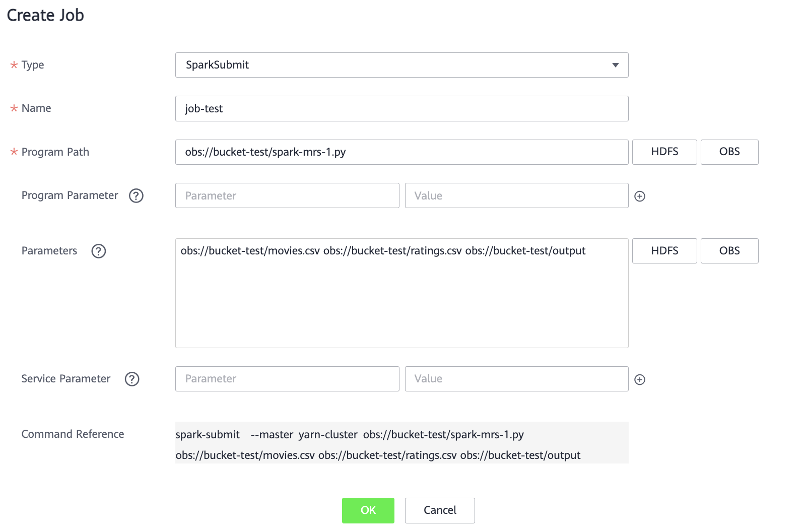The width and height of the screenshot is (805, 532).
Task: Focus the Program Parameter Value field
Action: coord(516,195)
